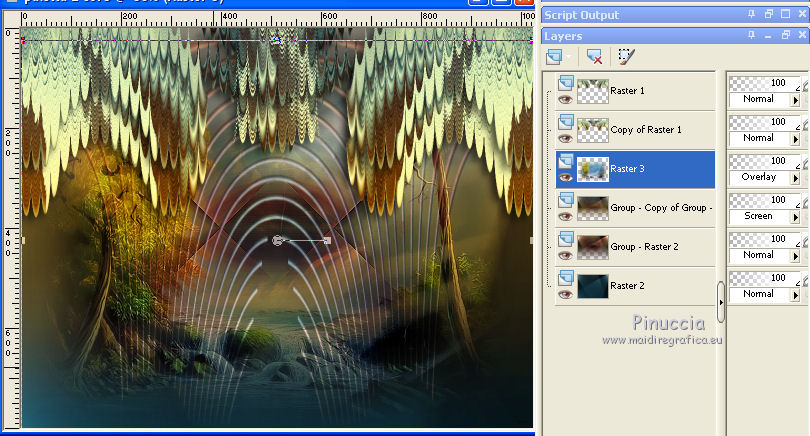This screenshot has height=436, width=810.
Task: Open blend mode dropdown for Group - Raster 2
Action: [796, 256]
